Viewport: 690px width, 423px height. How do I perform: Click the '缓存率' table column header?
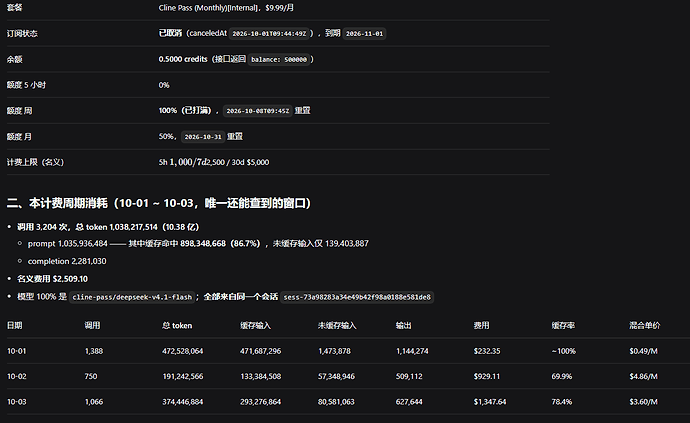(x=563, y=326)
